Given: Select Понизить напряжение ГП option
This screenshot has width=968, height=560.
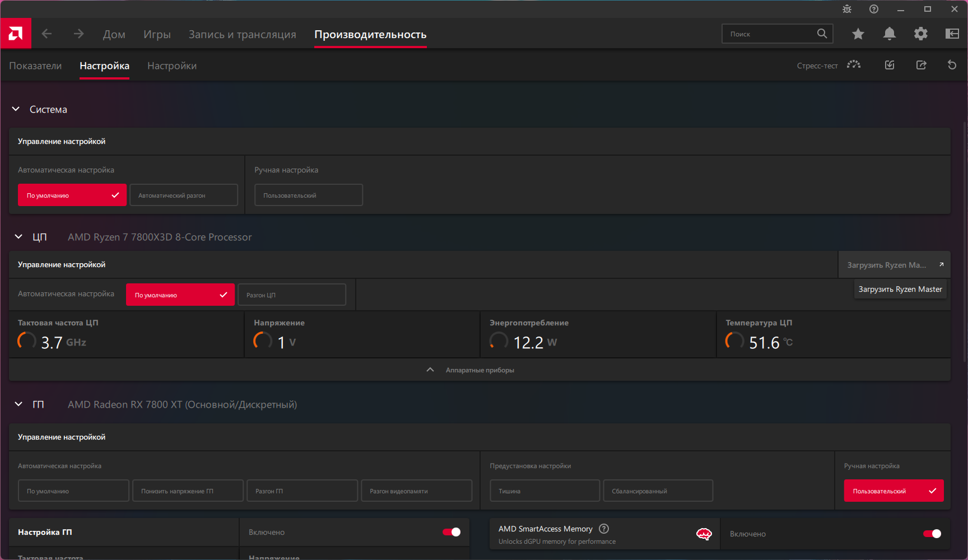Looking at the screenshot, I should coord(188,491).
